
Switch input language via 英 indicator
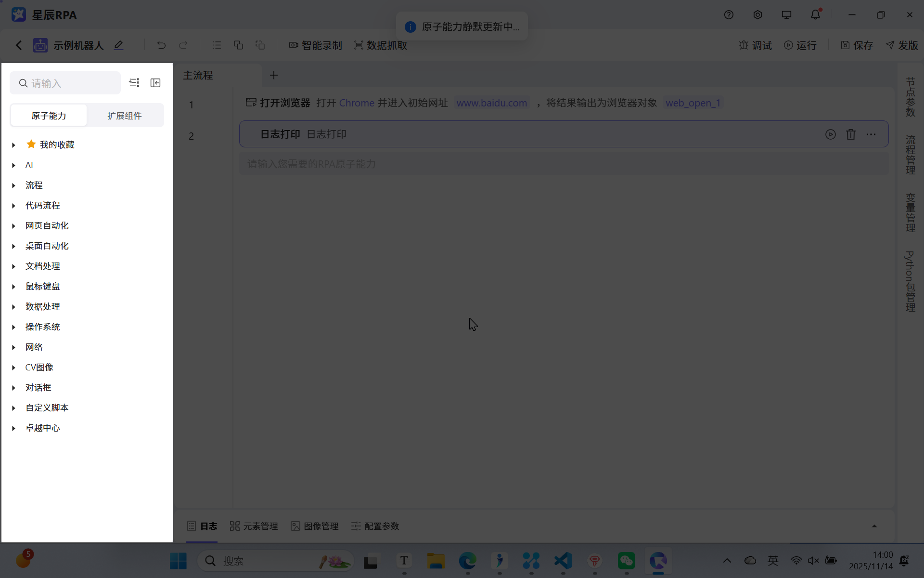coord(773,560)
